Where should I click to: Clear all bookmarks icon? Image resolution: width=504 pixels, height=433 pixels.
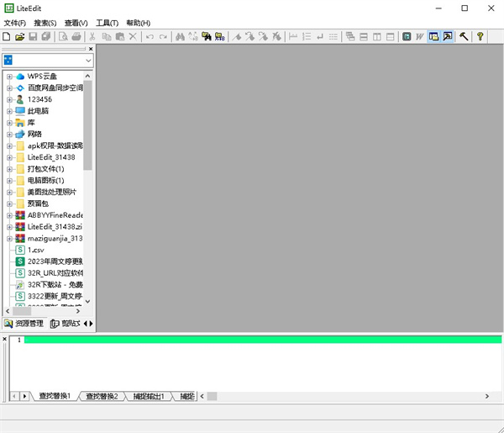point(276,37)
